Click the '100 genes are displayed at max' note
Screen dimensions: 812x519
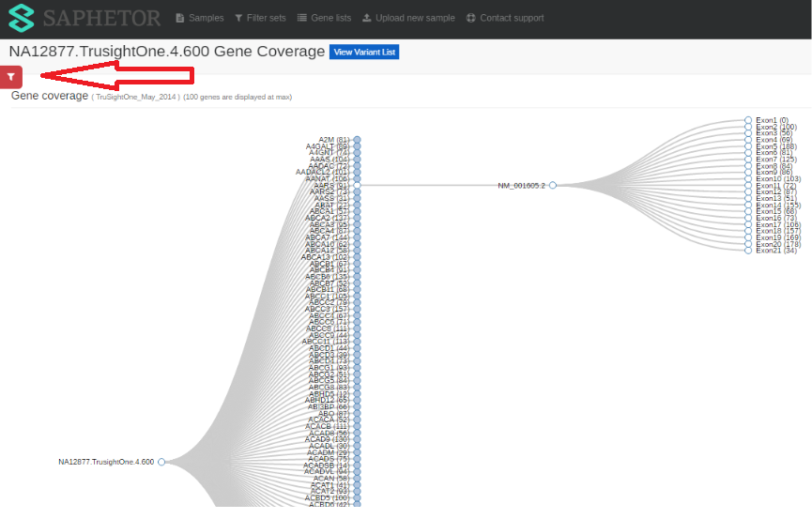(237, 98)
